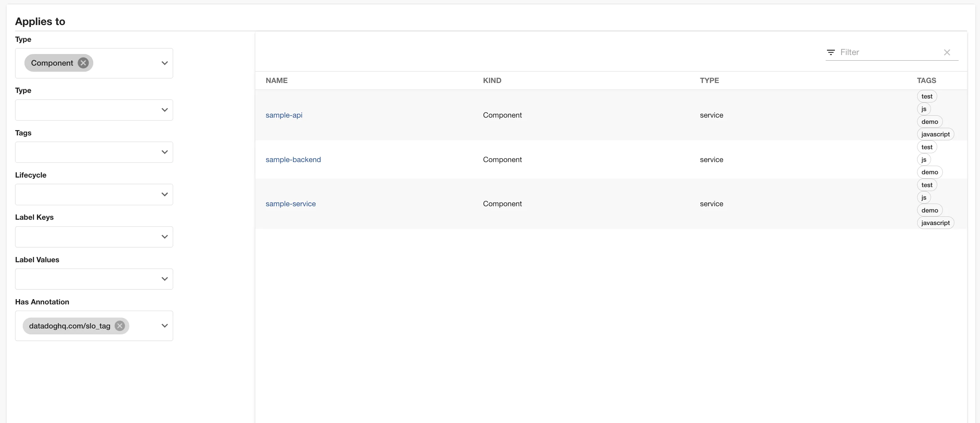Sort by the KIND column header
The height and width of the screenshot is (423, 980).
(492, 80)
